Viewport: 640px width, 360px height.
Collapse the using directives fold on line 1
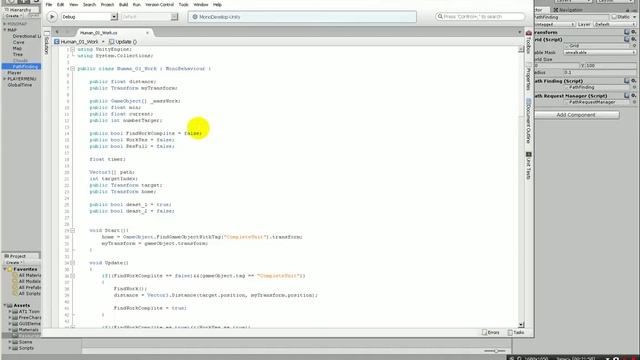point(73,49)
